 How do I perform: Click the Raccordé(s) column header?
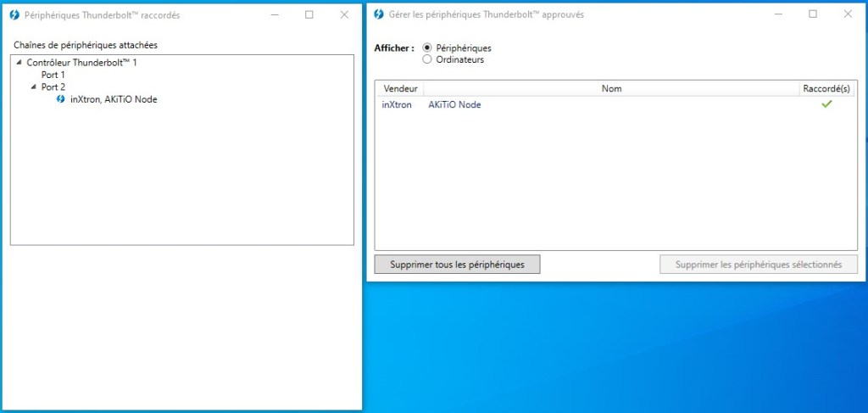(x=826, y=88)
